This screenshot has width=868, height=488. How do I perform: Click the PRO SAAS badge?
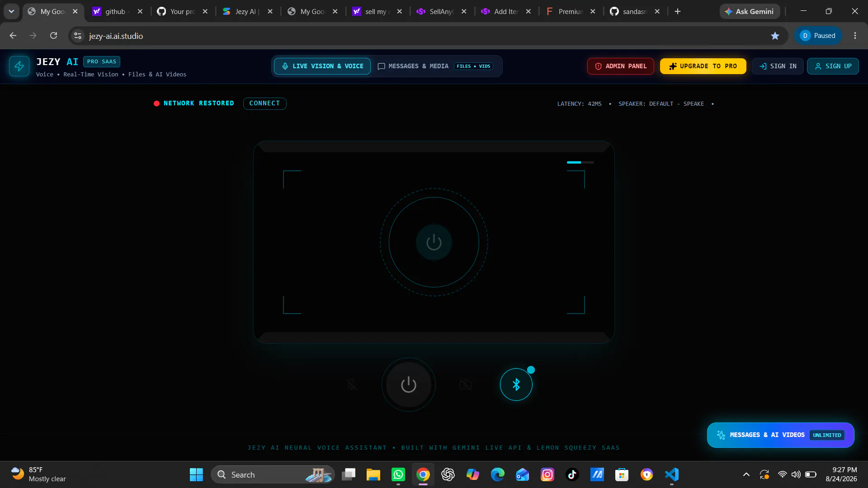coord(102,61)
